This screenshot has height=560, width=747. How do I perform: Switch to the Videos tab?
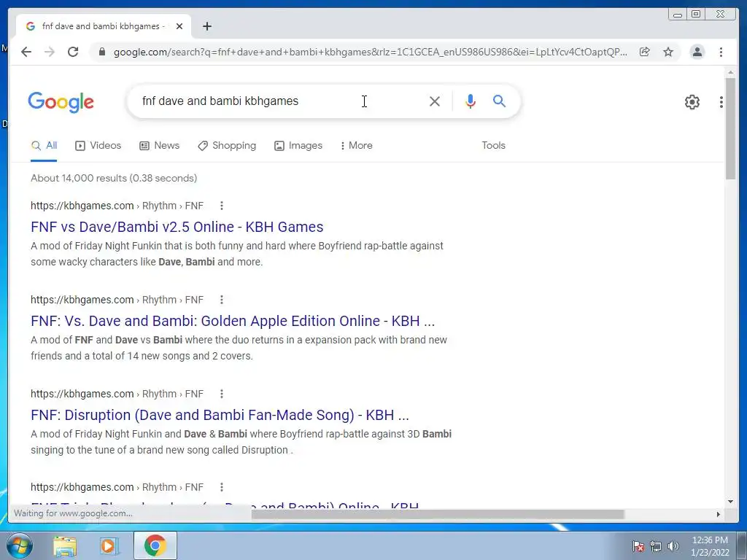[98, 146]
